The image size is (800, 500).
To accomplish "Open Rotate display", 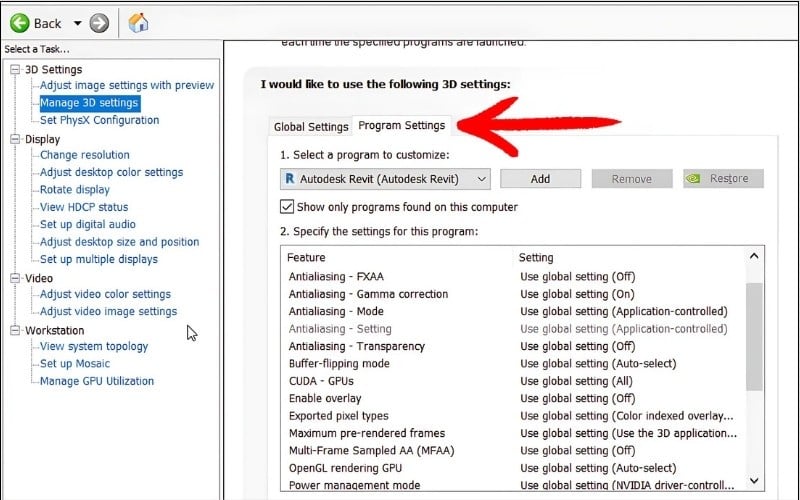I will tap(75, 189).
